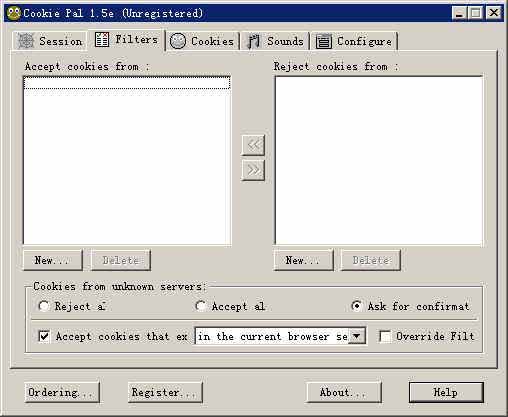Select the Reject all radio button

(x=44, y=306)
